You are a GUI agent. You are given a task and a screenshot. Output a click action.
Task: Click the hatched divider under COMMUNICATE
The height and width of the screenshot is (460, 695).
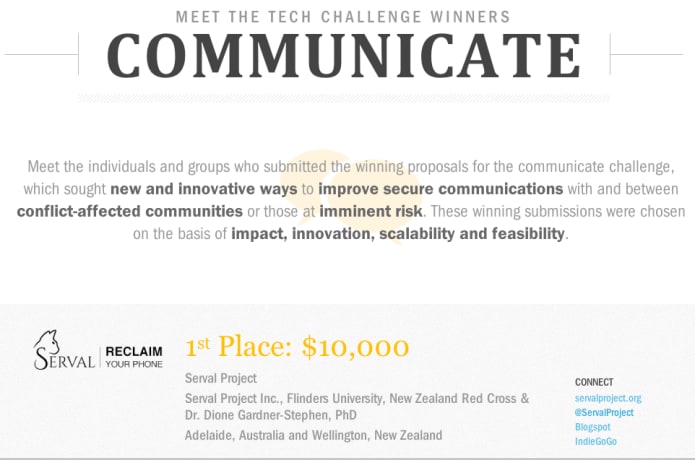tap(343, 99)
